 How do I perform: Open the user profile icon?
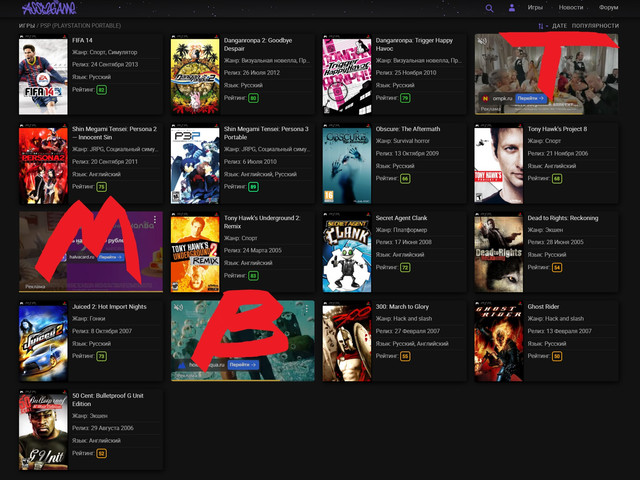click(511, 8)
